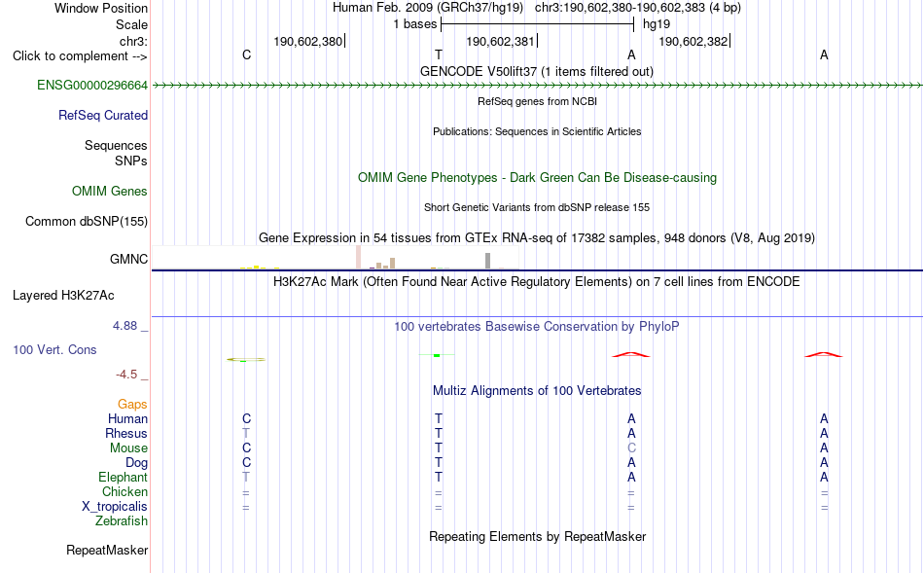The height and width of the screenshot is (573, 924).
Task: Click the 190,602,382 ruler position
Action: point(693,41)
